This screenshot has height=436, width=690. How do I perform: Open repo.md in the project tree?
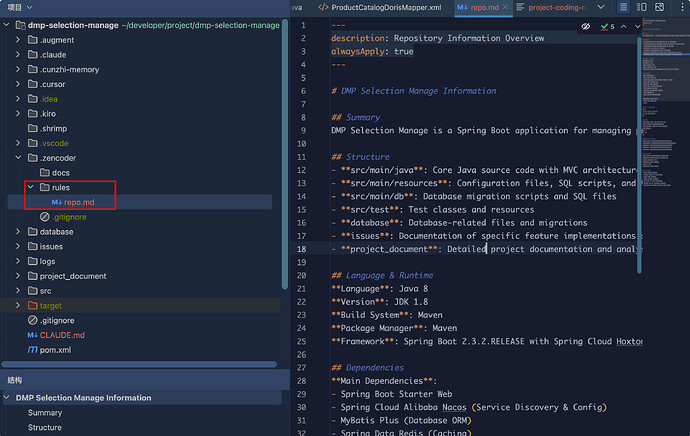point(79,202)
